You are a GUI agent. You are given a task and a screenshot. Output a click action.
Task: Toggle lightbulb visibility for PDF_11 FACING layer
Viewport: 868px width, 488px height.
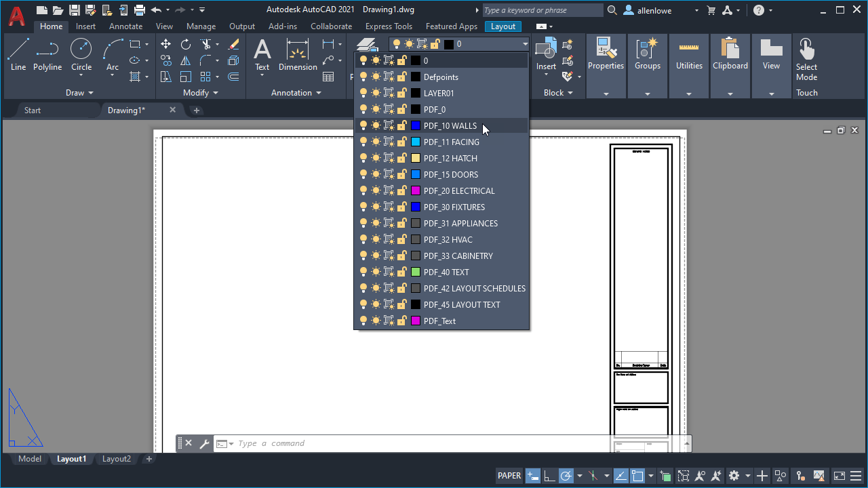click(x=363, y=142)
